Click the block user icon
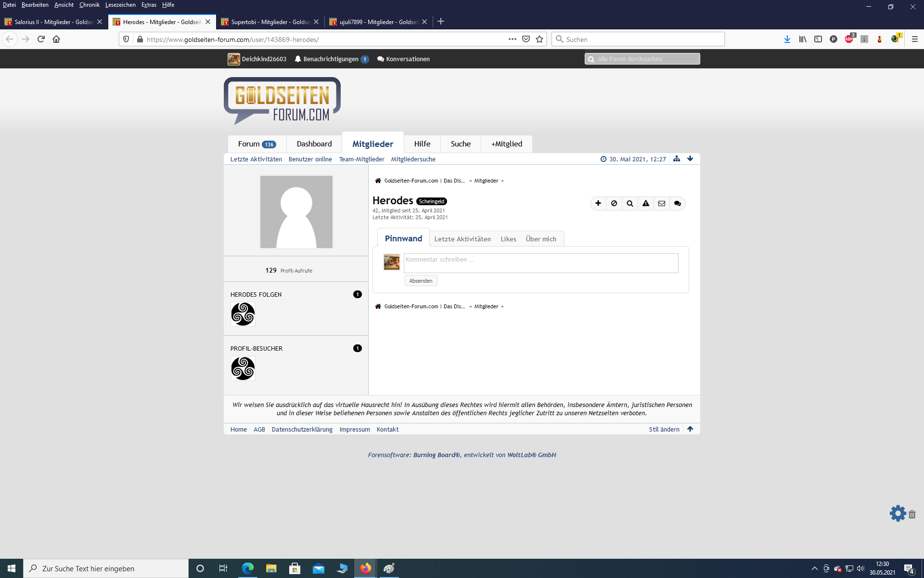The height and width of the screenshot is (578, 924). pos(614,203)
